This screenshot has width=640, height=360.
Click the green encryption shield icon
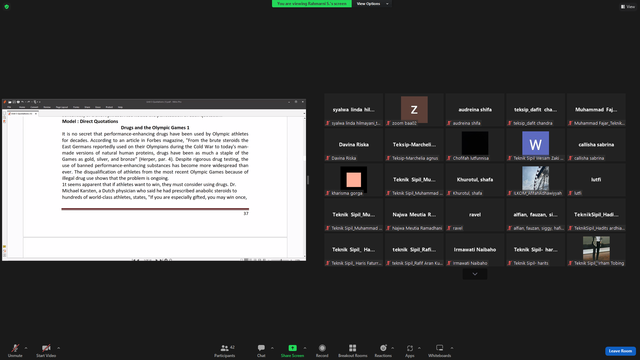pyautogui.click(x=7, y=7)
